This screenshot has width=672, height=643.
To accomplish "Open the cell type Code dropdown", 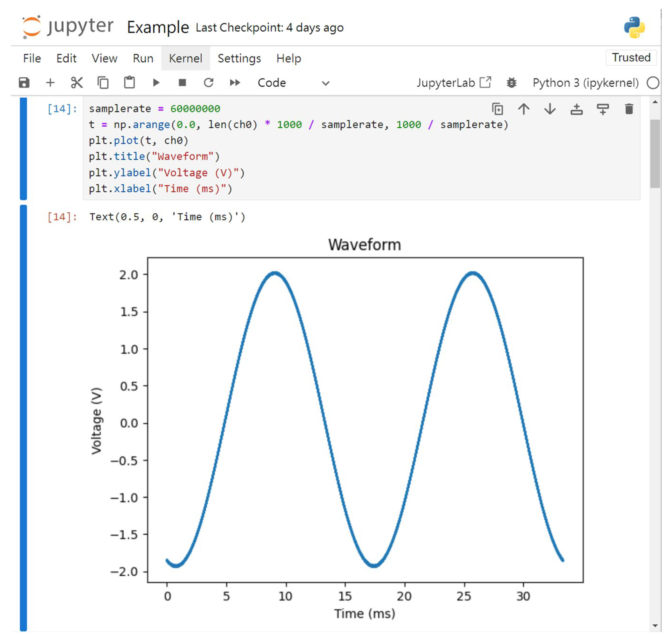I will (x=293, y=83).
